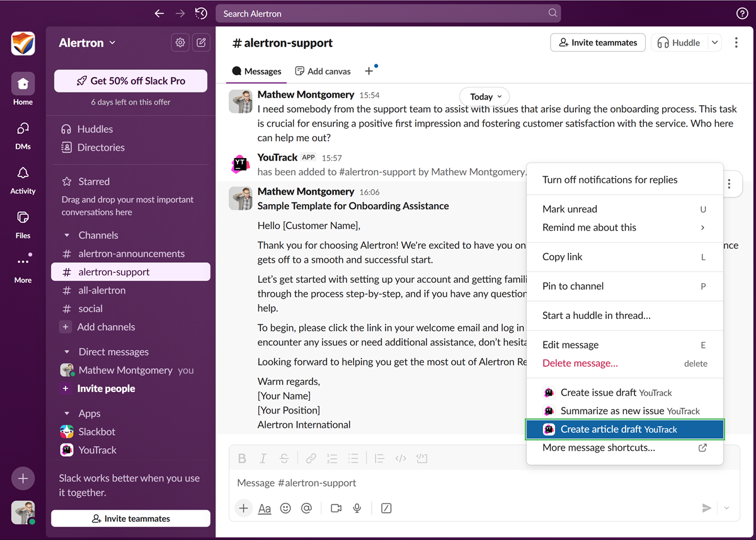The height and width of the screenshot is (540, 756).
Task: Open message more actions kebab button
Action: pos(729,184)
